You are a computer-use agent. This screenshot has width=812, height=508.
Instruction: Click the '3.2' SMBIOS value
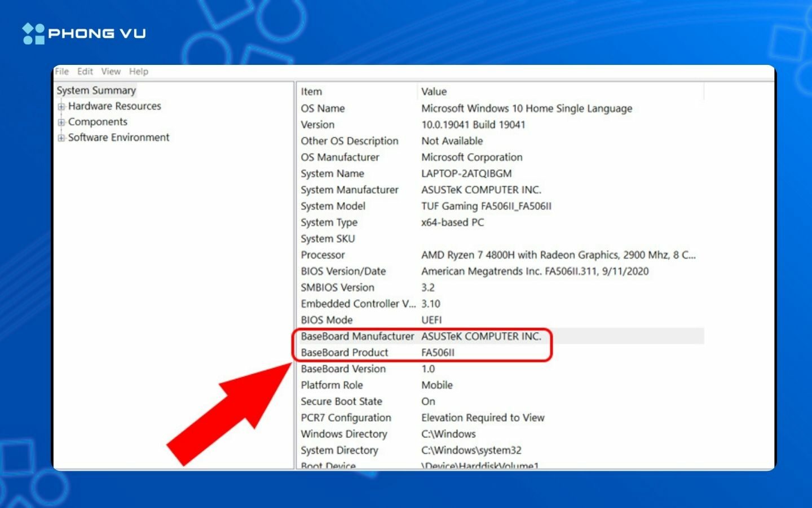pyautogui.click(x=428, y=288)
